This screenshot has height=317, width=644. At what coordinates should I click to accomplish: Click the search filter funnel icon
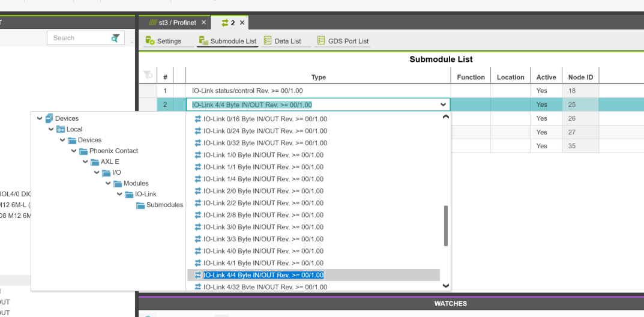click(x=115, y=38)
